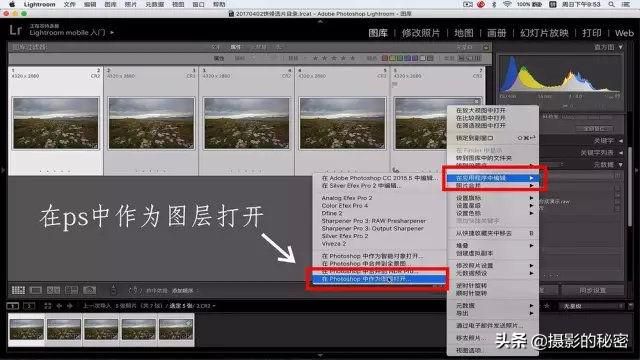640x360 pixels.
Task: Open Survey view icon in toolbar
Action: coord(71,290)
